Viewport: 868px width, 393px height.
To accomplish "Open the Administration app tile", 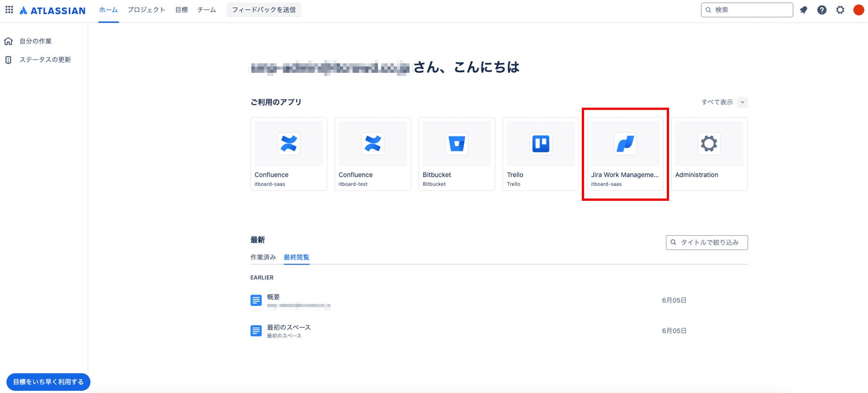I will pyautogui.click(x=709, y=154).
